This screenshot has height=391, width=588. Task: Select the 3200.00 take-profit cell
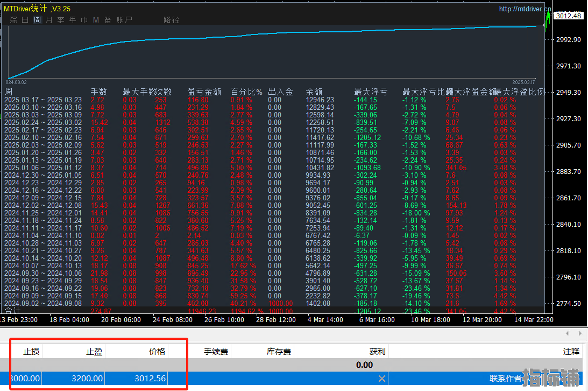coord(87,379)
